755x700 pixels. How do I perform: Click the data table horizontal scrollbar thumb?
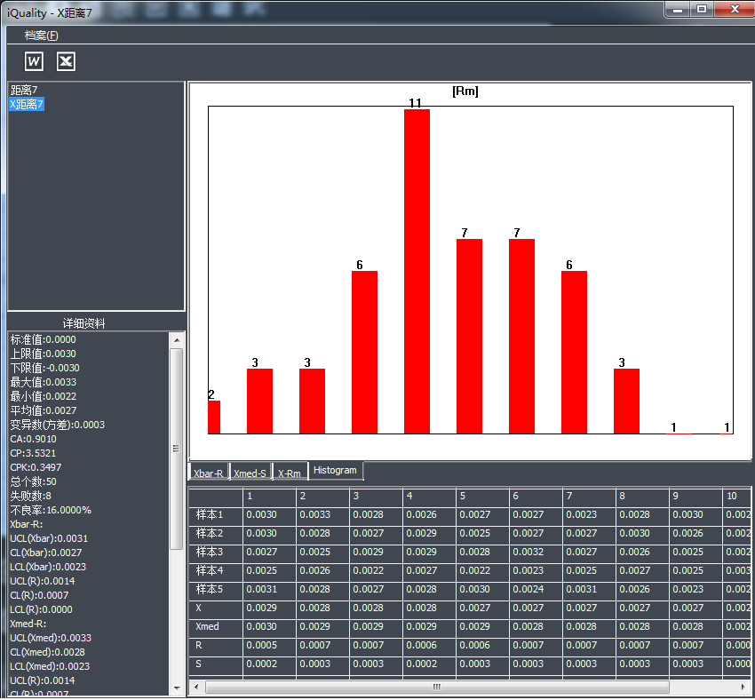(x=436, y=687)
